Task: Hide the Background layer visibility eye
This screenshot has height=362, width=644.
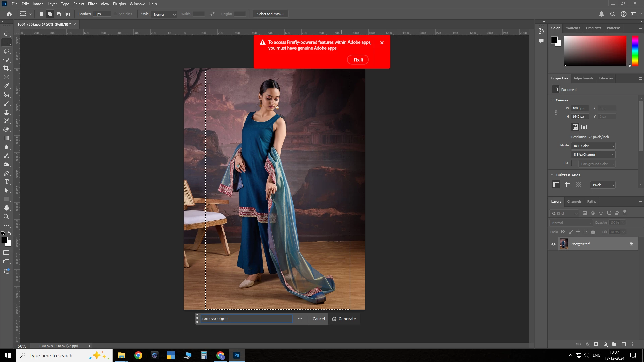Action: (x=553, y=244)
